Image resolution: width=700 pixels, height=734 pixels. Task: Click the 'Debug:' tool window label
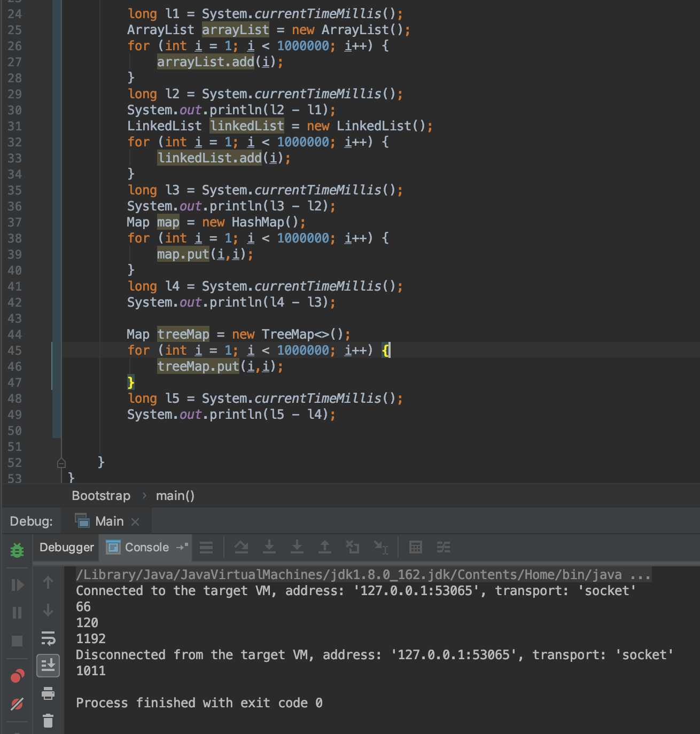pyautogui.click(x=32, y=521)
